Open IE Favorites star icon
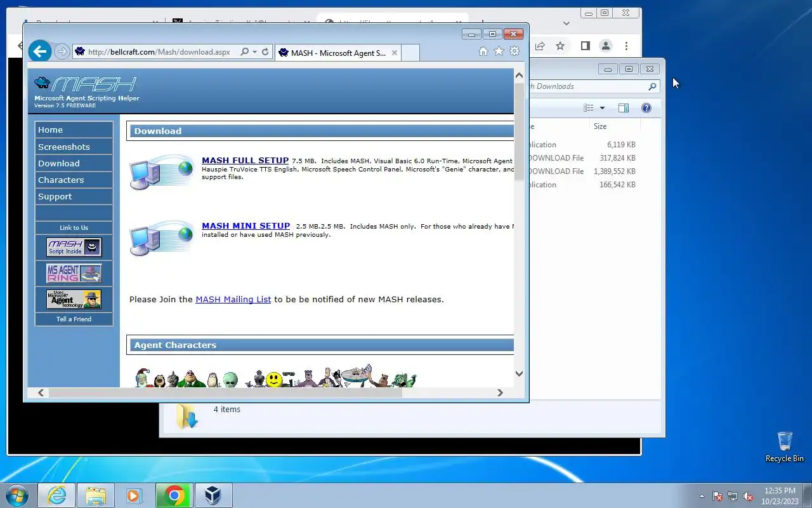This screenshot has width=812, height=508. point(499,51)
